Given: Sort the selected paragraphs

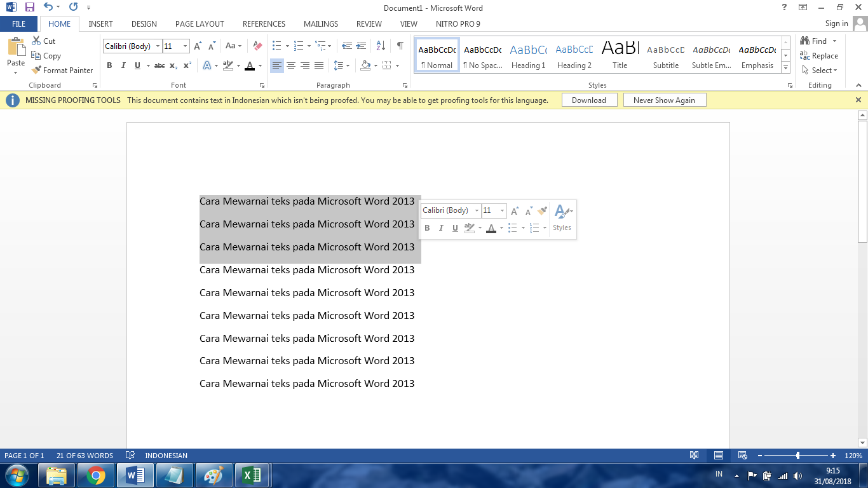Looking at the screenshot, I should click(x=381, y=46).
